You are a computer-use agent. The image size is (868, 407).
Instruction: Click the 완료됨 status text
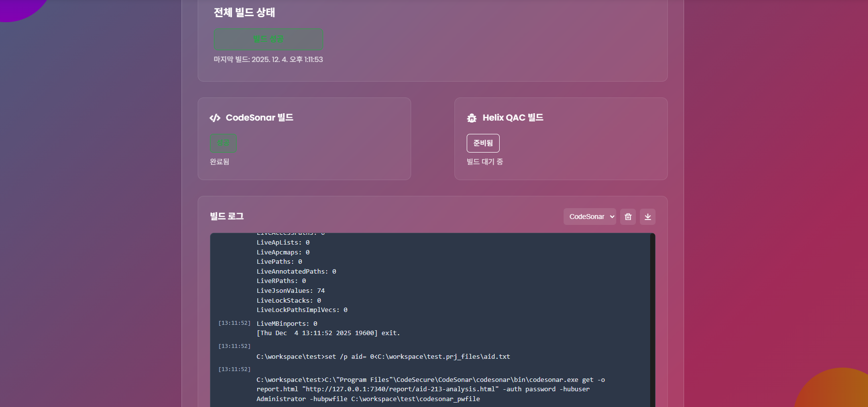tap(219, 161)
